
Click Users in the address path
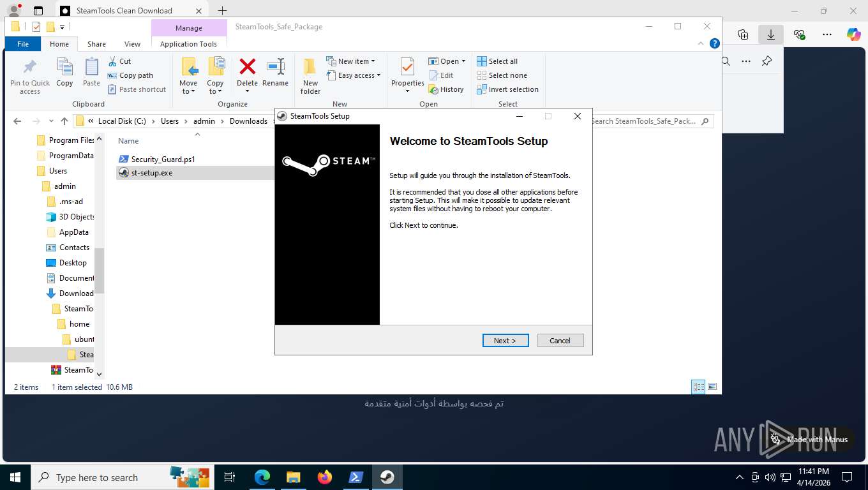(170, 121)
